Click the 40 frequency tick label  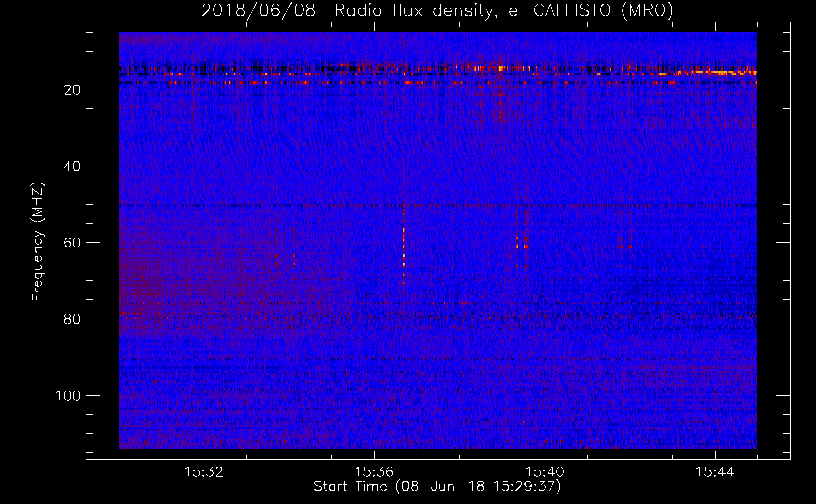click(x=72, y=166)
